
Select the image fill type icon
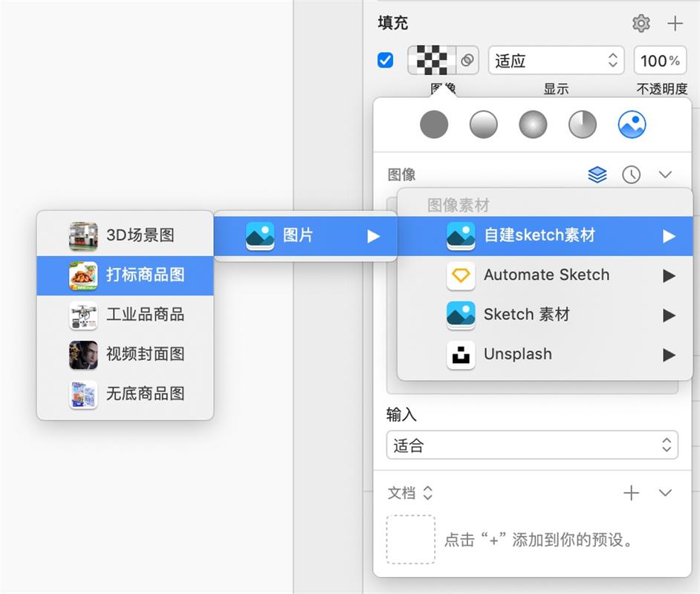631,124
